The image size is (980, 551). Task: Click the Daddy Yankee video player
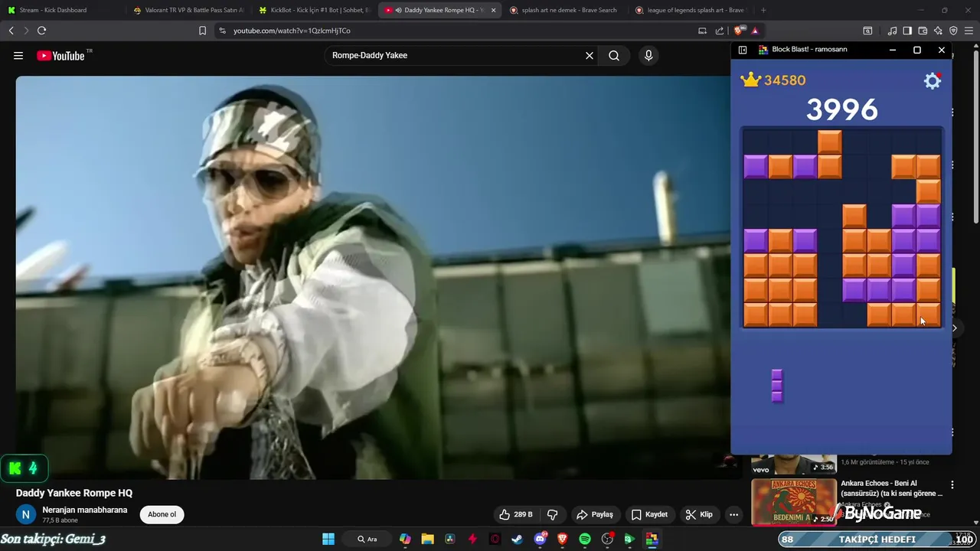pyautogui.click(x=373, y=277)
